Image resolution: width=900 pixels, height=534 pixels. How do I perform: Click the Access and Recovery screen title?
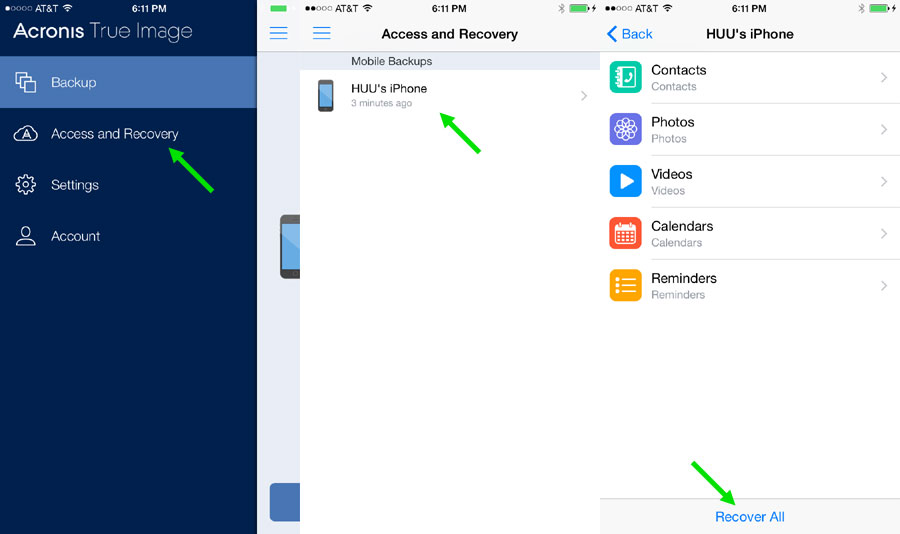pos(449,34)
